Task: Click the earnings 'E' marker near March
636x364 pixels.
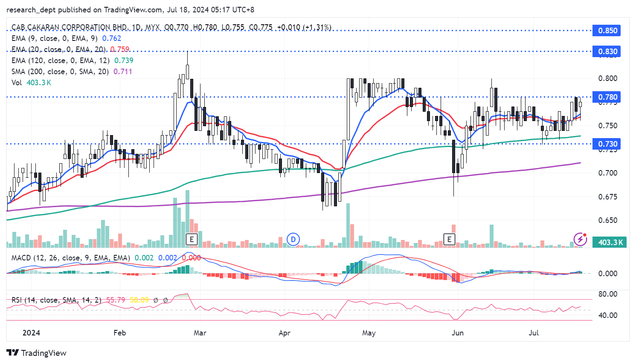Action: [x=192, y=239]
